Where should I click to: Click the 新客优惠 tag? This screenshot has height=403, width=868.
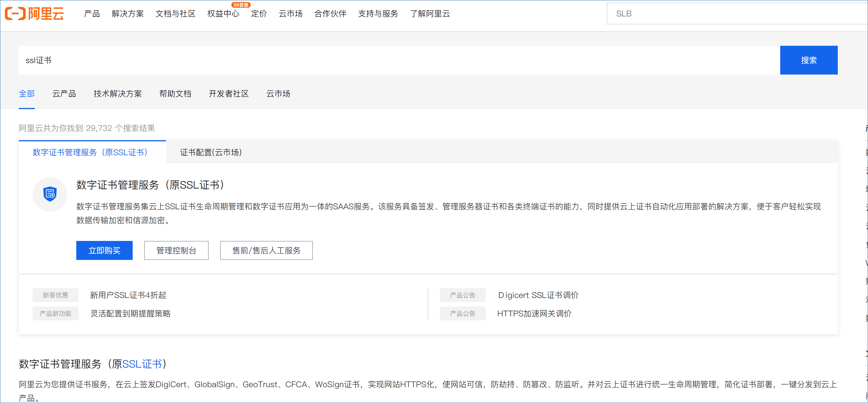pos(56,295)
